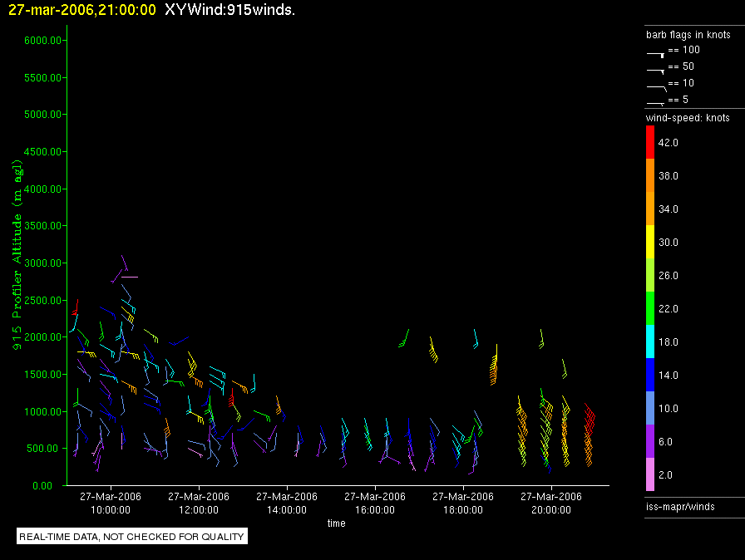Select the yellow 30.0 knots color band
This screenshot has width=745, height=560.
point(650,243)
